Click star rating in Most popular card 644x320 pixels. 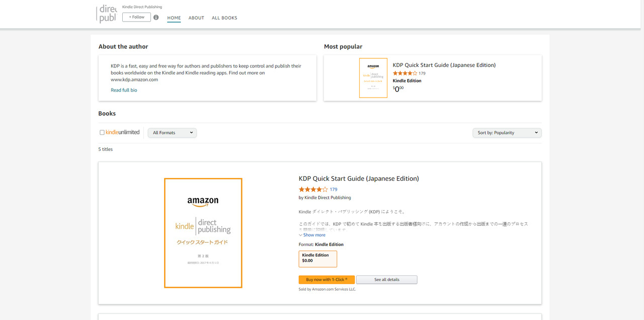click(x=405, y=73)
